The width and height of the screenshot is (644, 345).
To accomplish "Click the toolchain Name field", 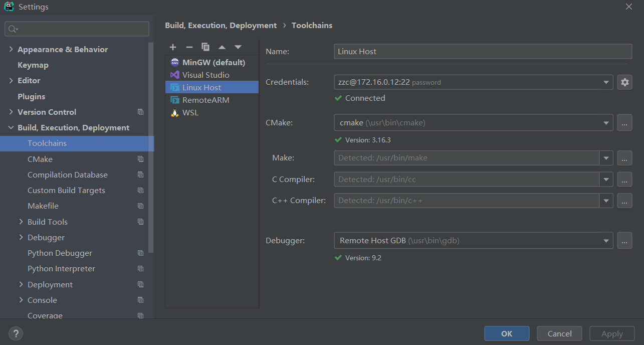I will pos(483,51).
